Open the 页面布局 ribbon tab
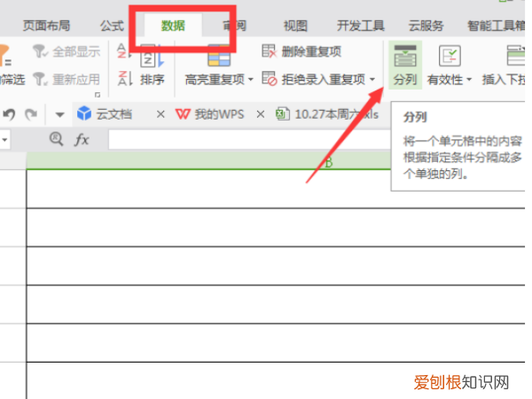This screenshot has height=399, width=532. [x=46, y=26]
